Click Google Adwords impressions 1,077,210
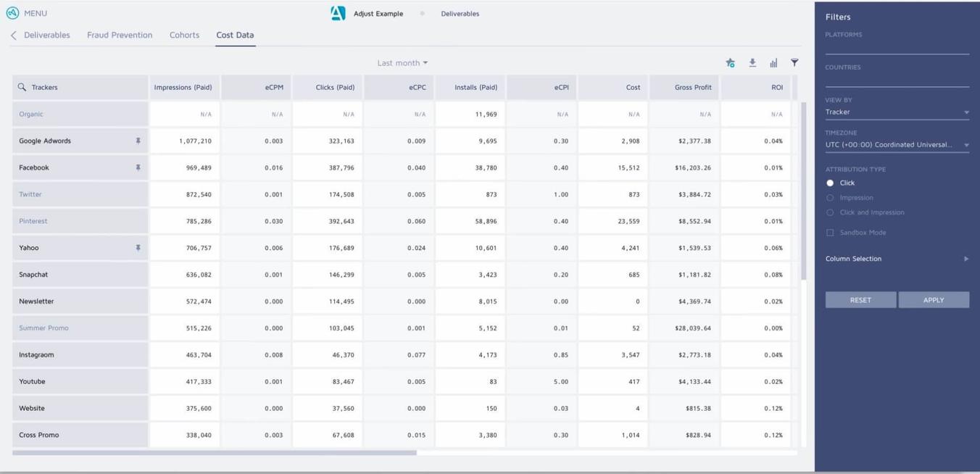The image size is (980, 474). click(x=195, y=141)
